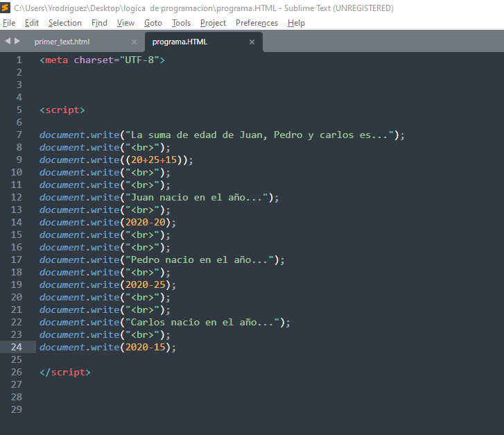504x435 pixels.
Task: Click the "Carlos nacio en el año..." string
Action: [x=202, y=322]
